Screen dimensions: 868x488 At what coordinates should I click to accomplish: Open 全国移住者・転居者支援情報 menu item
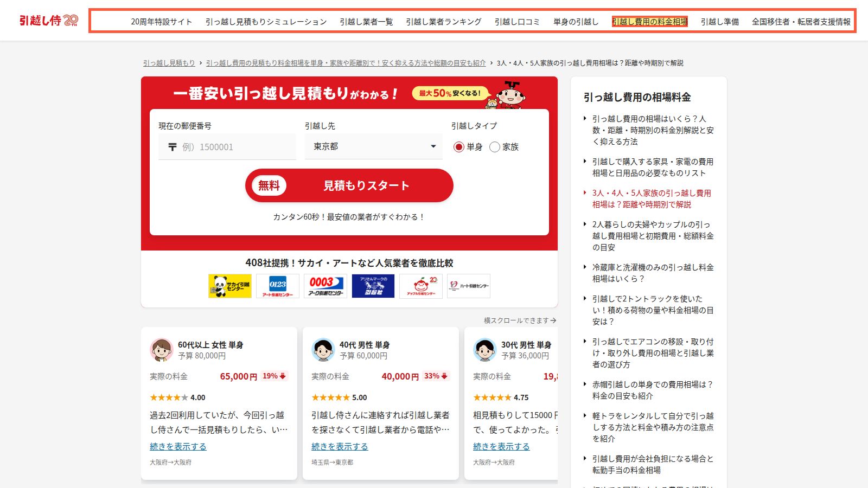coord(801,22)
